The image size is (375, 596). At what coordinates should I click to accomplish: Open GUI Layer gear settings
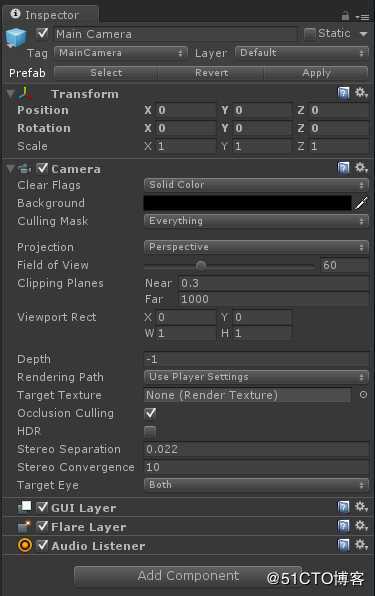tap(361, 506)
